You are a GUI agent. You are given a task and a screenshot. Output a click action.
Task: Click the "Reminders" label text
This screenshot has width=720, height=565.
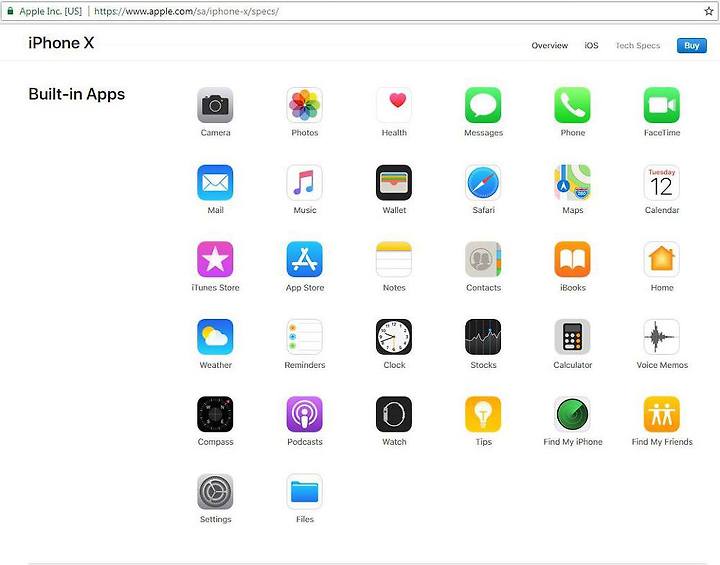coord(304,365)
